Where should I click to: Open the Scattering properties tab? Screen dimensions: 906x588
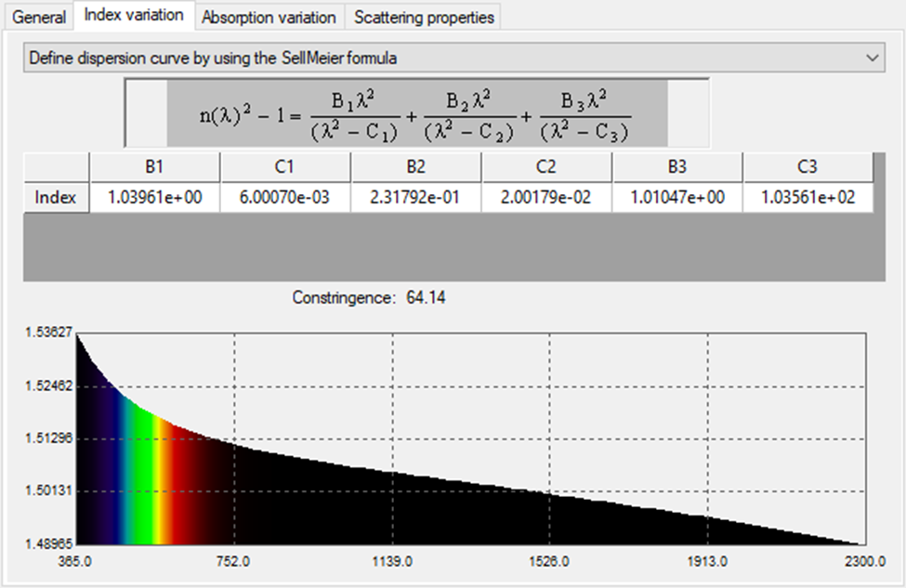coord(424,18)
